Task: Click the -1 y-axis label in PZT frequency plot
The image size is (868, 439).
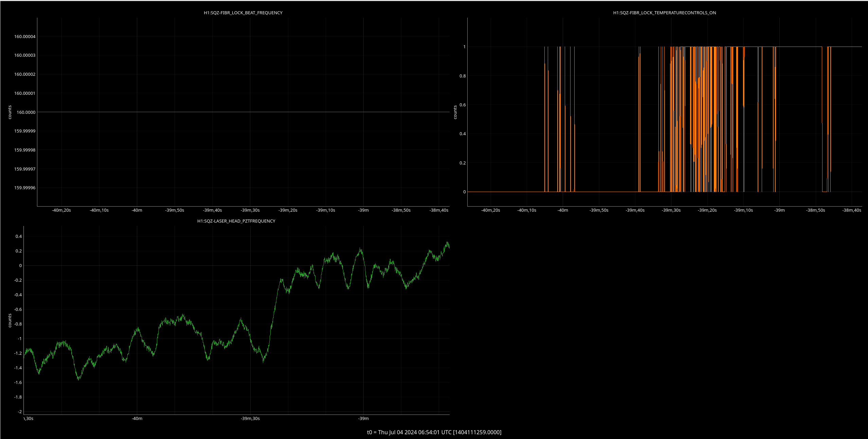Action: coord(20,338)
